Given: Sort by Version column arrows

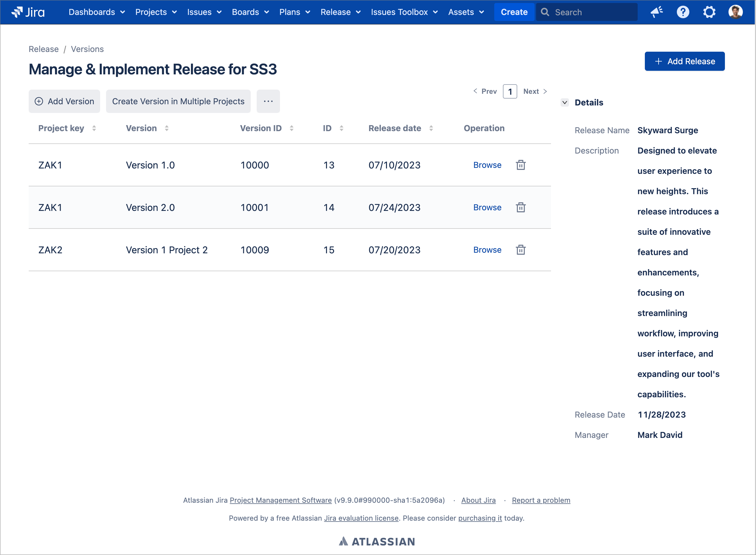Looking at the screenshot, I should [x=167, y=128].
